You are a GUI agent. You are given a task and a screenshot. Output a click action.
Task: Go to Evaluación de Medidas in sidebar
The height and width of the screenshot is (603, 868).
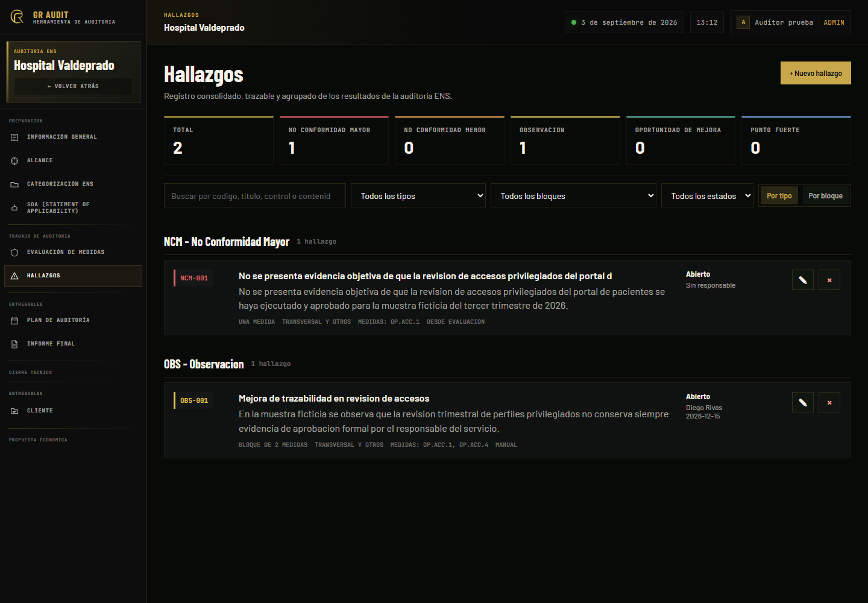click(73, 252)
